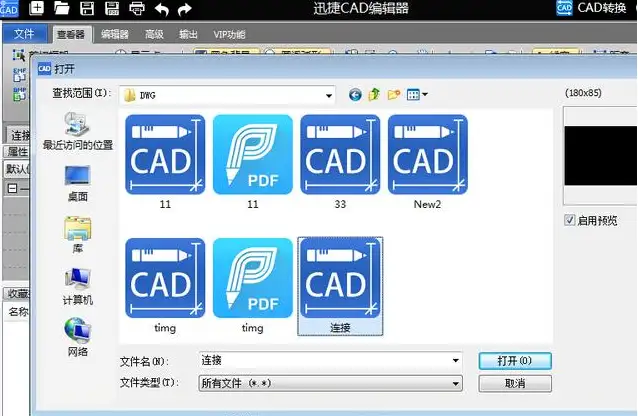Click the CAD app logo icon in title bar
The height and width of the screenshot is (416, 638).
(9, 9)
